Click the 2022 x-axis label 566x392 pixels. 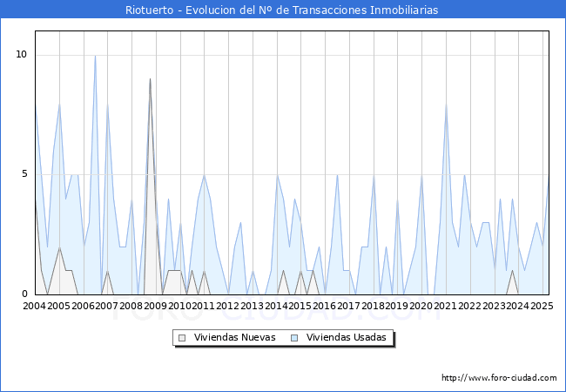coord(469,306)
